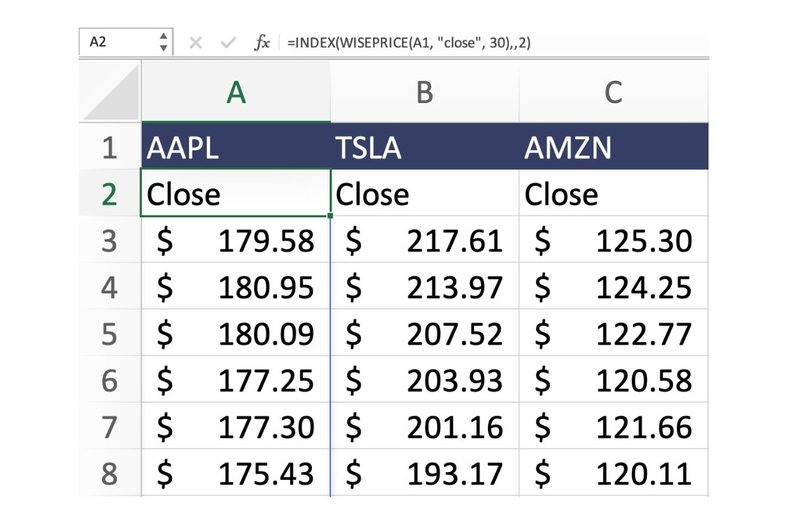The image size is (788, 518).
Task: Click the cancel (X) formula icon
Action: click(196, 43)
